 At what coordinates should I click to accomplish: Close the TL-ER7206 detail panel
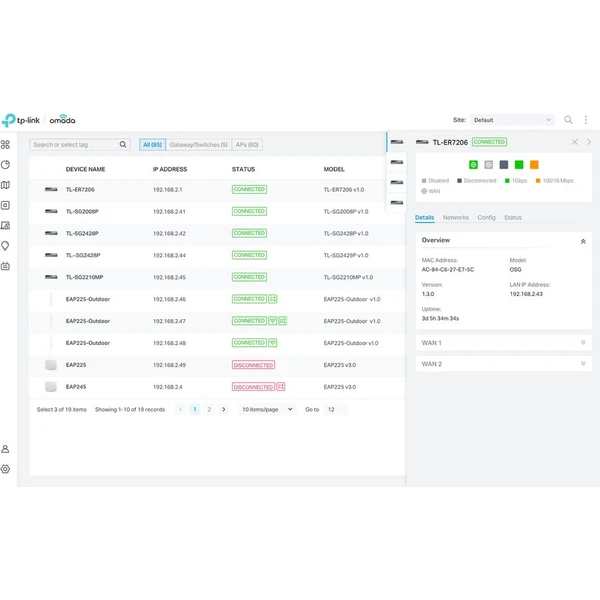coord(575,142)
